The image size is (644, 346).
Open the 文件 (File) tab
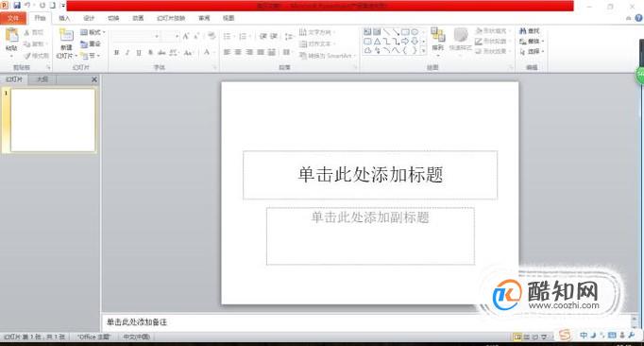13,18
